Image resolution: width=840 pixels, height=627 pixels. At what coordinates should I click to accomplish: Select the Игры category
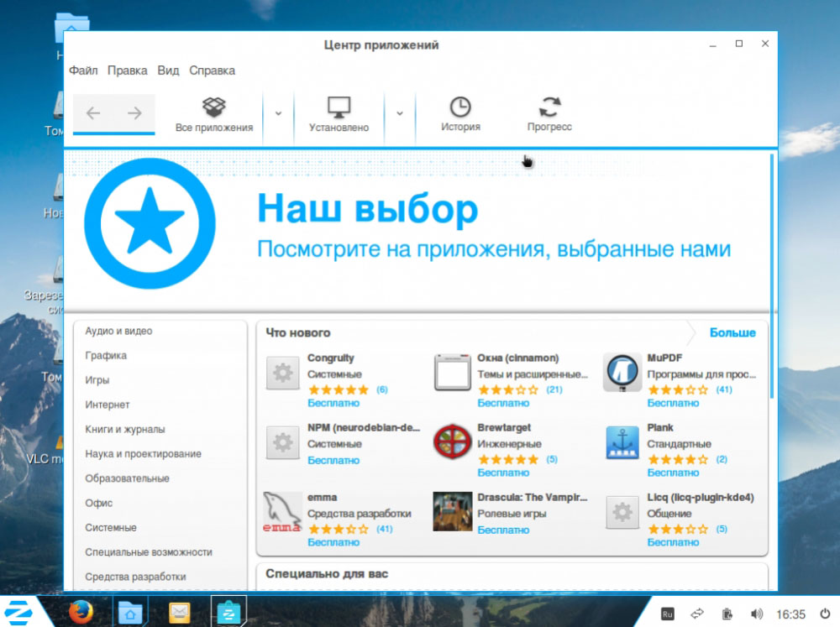(97, 380)
